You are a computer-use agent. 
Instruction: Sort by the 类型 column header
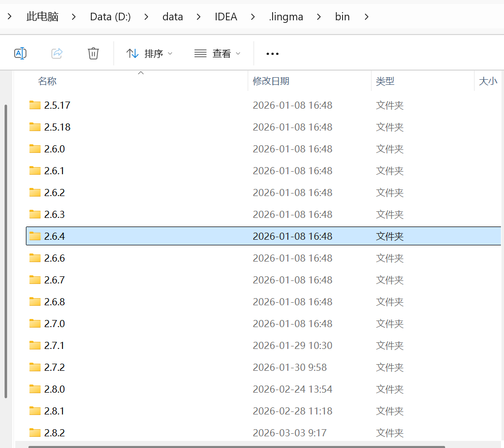pos(385,81)
